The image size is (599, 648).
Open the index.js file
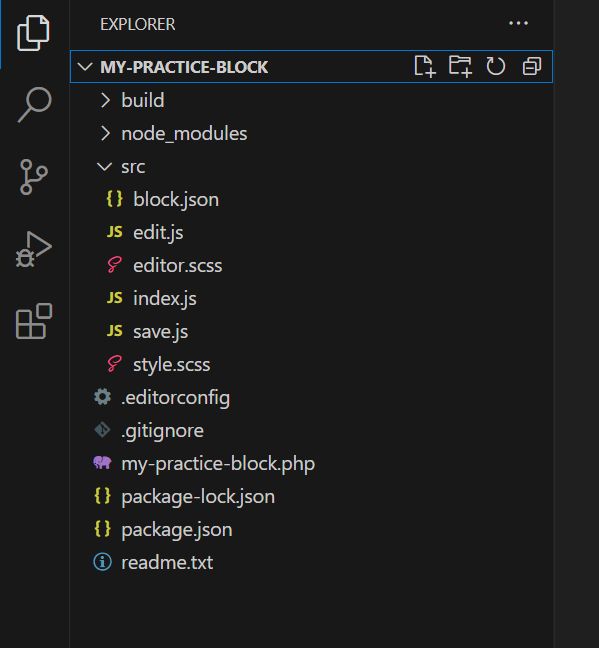tap(165, 299)
